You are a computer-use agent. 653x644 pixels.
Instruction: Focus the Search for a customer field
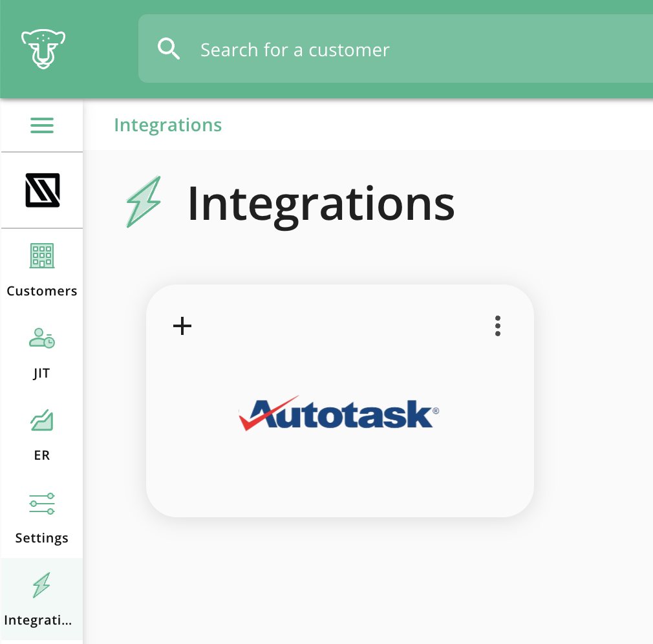click(x=396, y=48)
